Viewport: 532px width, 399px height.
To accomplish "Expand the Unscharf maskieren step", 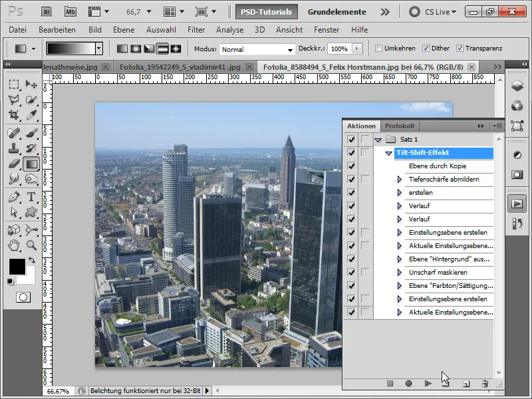I will (400, 273).
